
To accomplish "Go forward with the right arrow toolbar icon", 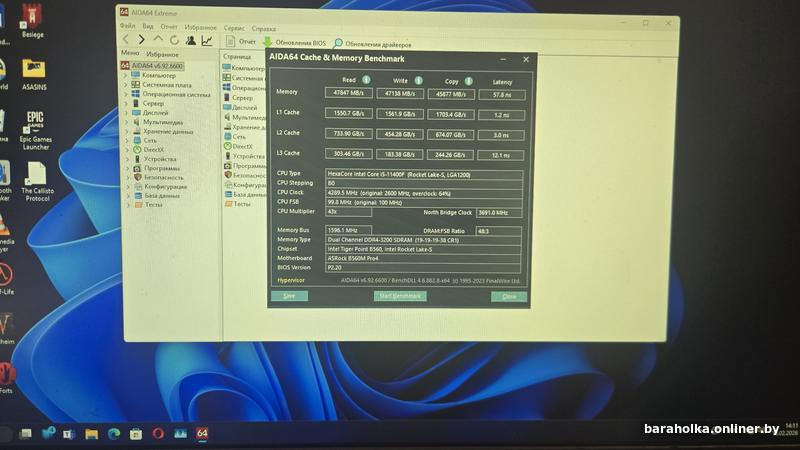I will (142, 39).
